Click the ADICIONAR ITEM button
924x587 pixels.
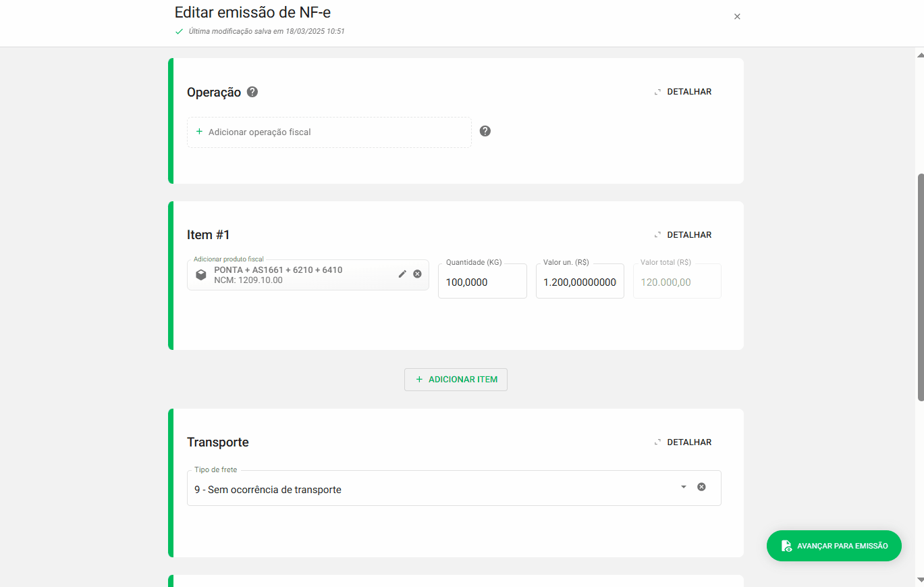[456, 380]
